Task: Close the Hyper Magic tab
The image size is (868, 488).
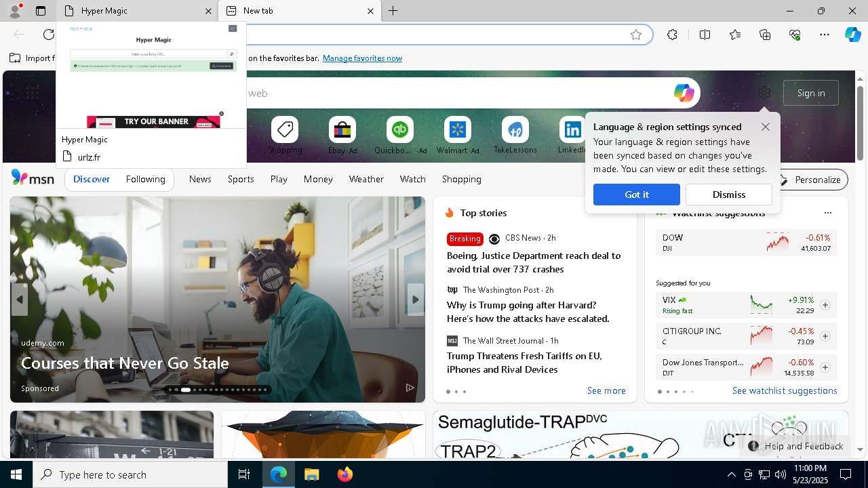Action: [x=208, y=11]
